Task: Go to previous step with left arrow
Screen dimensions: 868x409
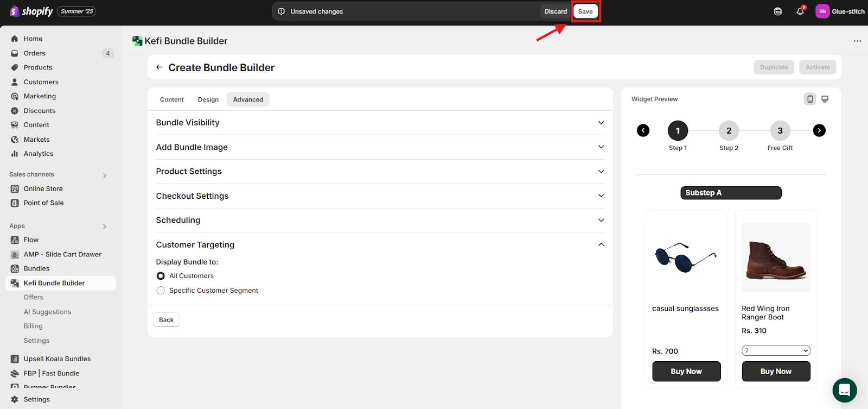Action: tap(643, 130)
